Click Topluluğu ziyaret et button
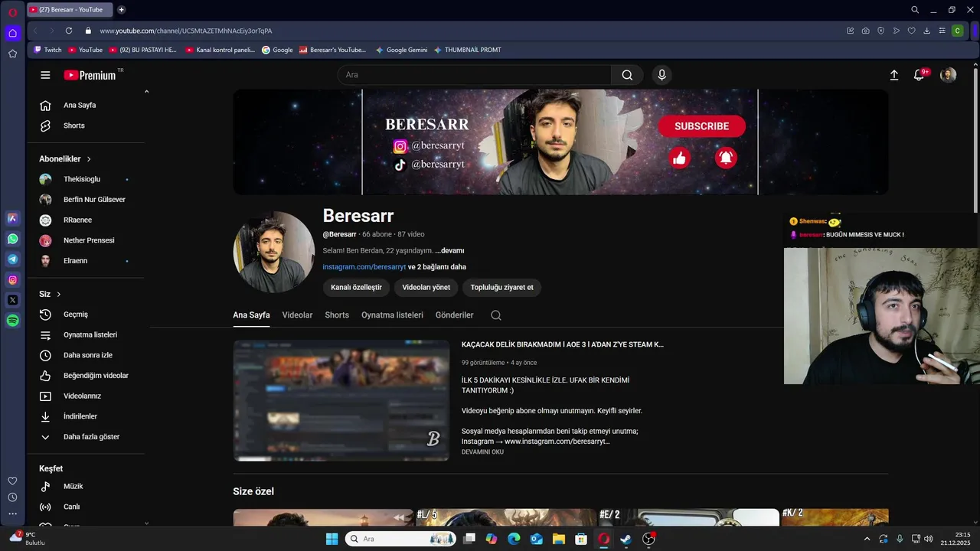Image resolution: width=980 pixels, height=551 pixels. click(502, 288)
